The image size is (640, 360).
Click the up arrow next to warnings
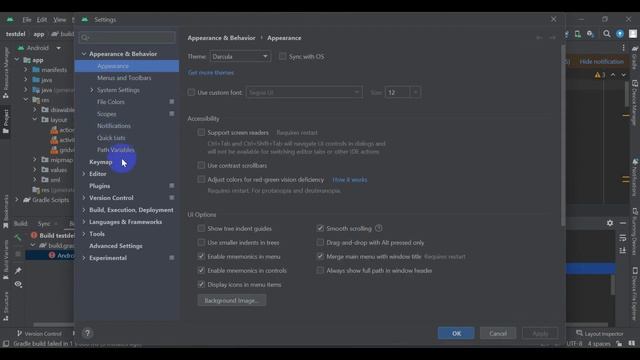click(613, 75)
